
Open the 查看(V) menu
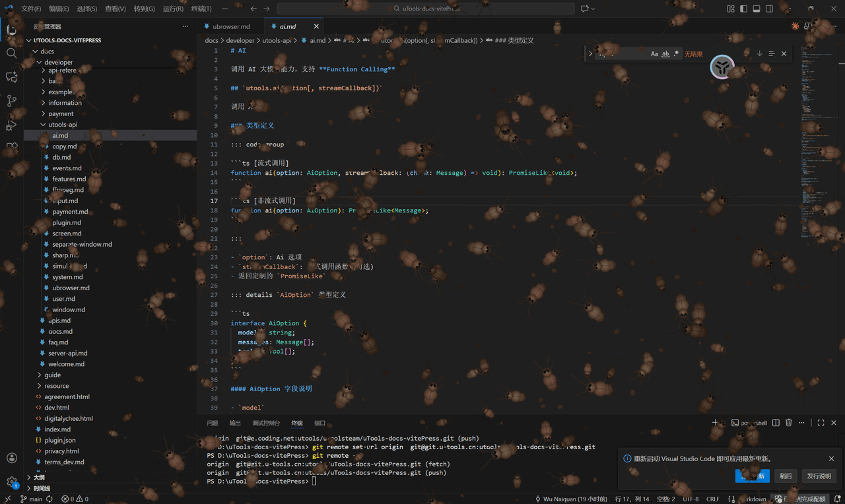click(x=116, y=9)
